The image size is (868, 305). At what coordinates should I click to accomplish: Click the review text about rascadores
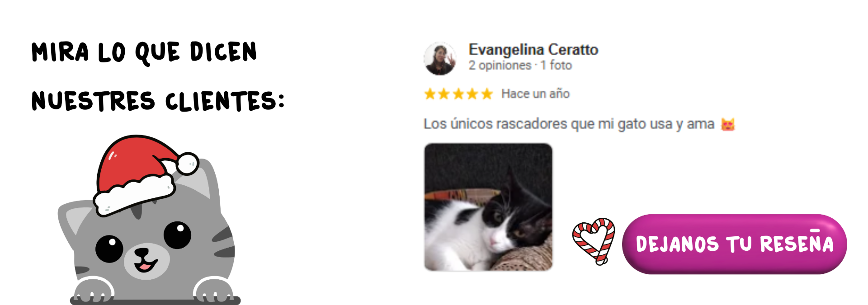(x=569, y=124)
